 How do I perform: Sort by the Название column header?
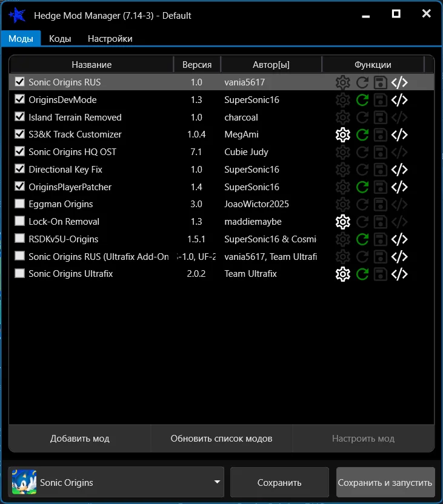coord(92,65)
